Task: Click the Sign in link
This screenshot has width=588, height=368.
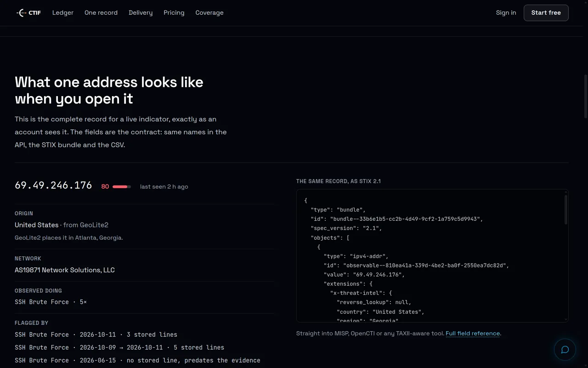Action: 506,13
